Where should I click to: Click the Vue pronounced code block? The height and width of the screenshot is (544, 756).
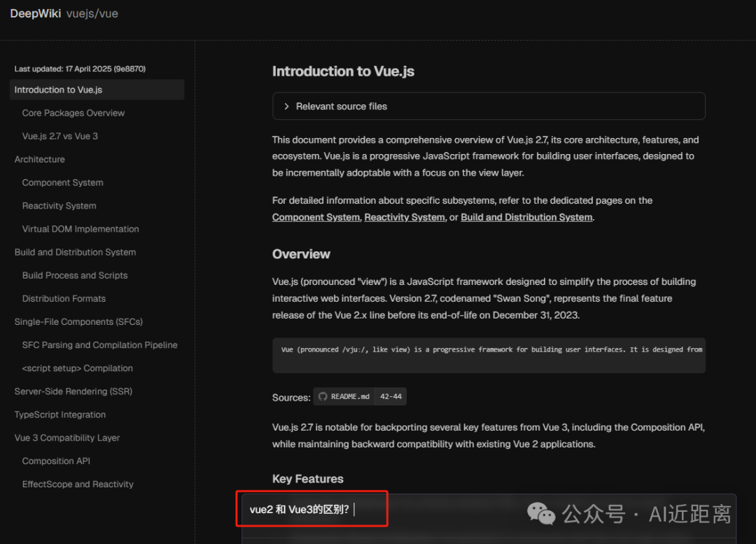point(489,356)
